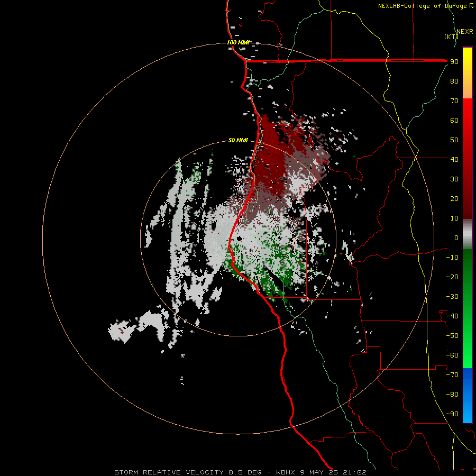Click the 20 value on velocity scale

(454, 199)
